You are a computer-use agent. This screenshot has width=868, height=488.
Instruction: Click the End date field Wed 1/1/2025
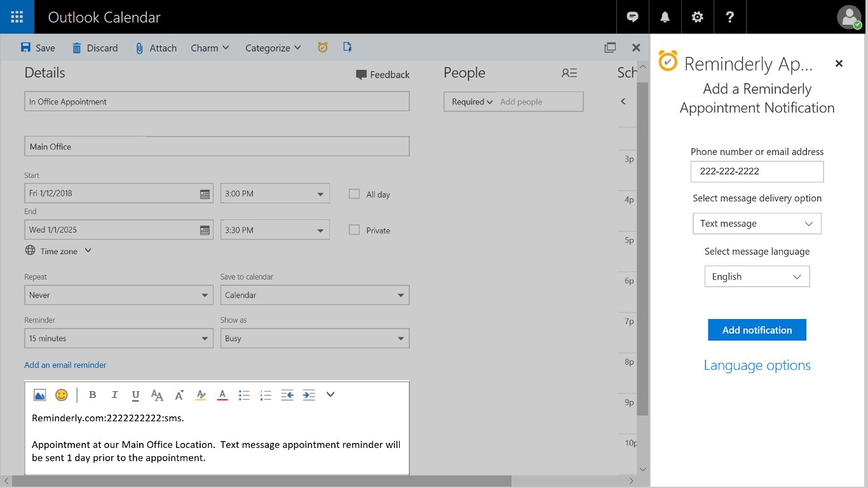coord(119,230)
